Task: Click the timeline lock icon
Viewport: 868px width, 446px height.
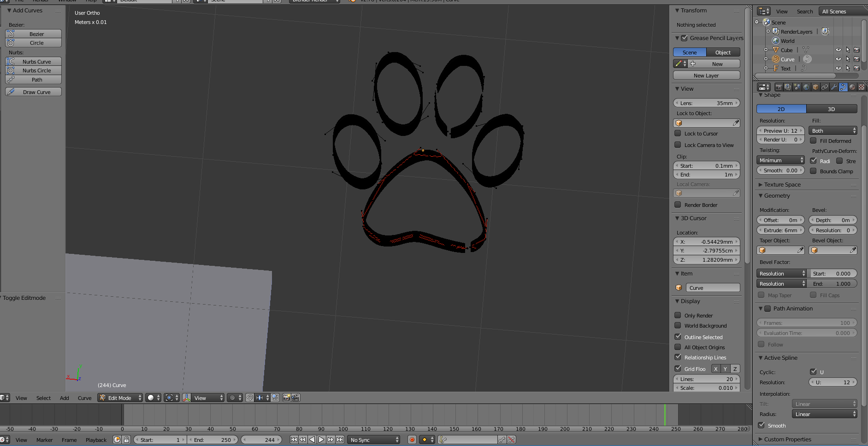Action: pyautogui.click(x=126, y=440)
